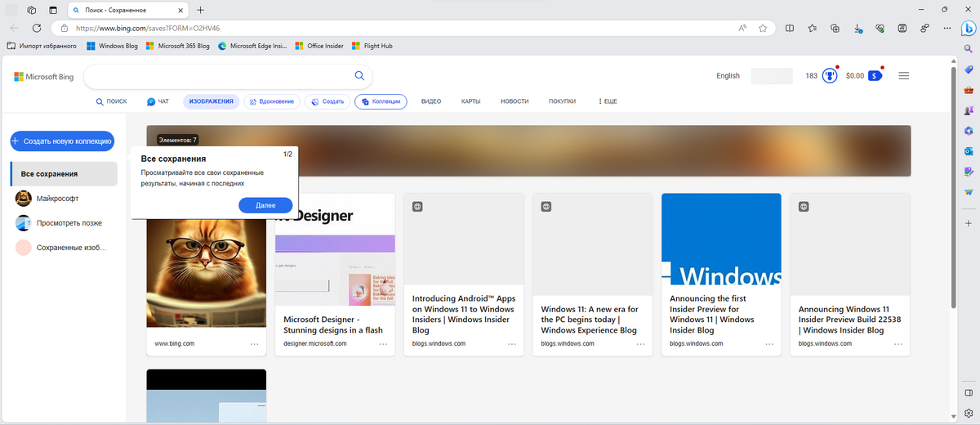Switch to the ПОИСК tab

[x=111, y=101]
